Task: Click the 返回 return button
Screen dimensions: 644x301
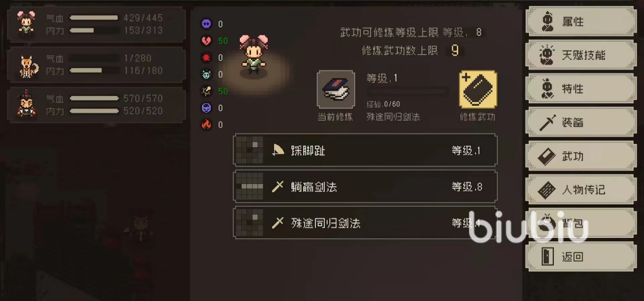Action: tap(581, 257)
